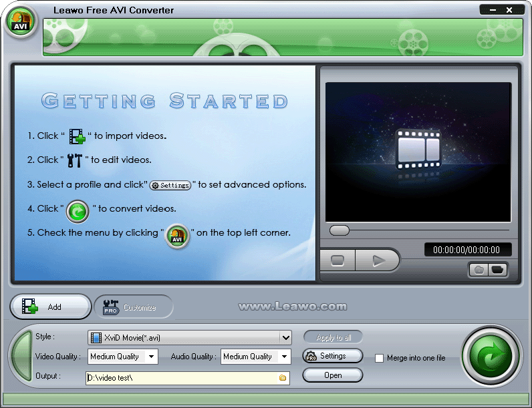Click the green Convert button
Image resolution: width=532 pixels, height=408 pixels.
point(491,356)
